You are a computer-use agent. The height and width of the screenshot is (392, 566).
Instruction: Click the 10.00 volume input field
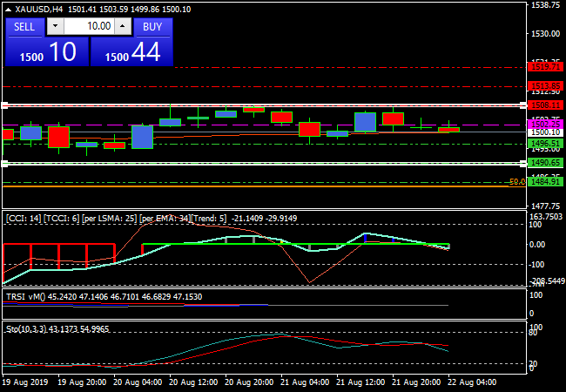(x=87, y=26)
